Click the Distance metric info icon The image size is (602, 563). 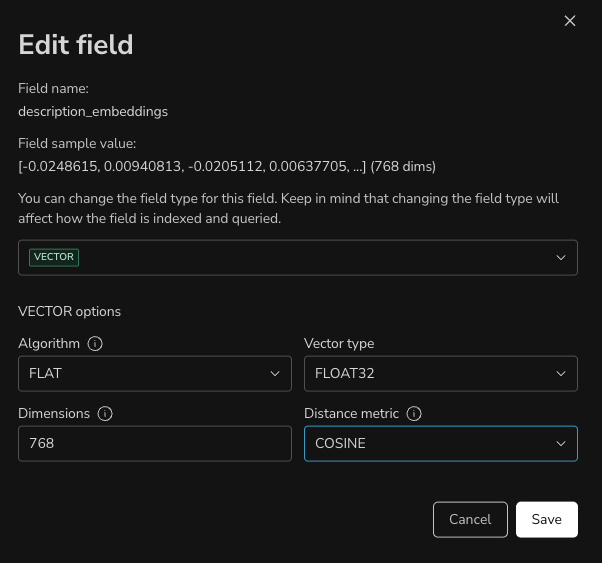click(414, 414)
